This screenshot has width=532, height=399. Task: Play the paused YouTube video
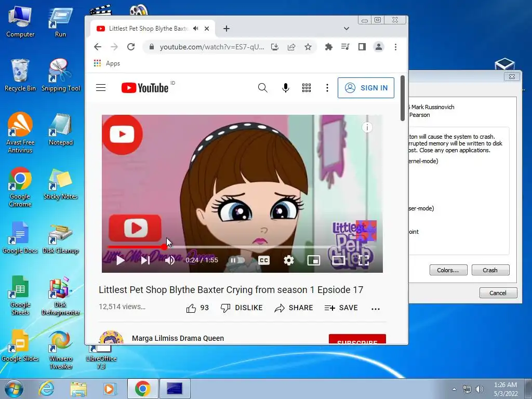[x=121, y=260]
